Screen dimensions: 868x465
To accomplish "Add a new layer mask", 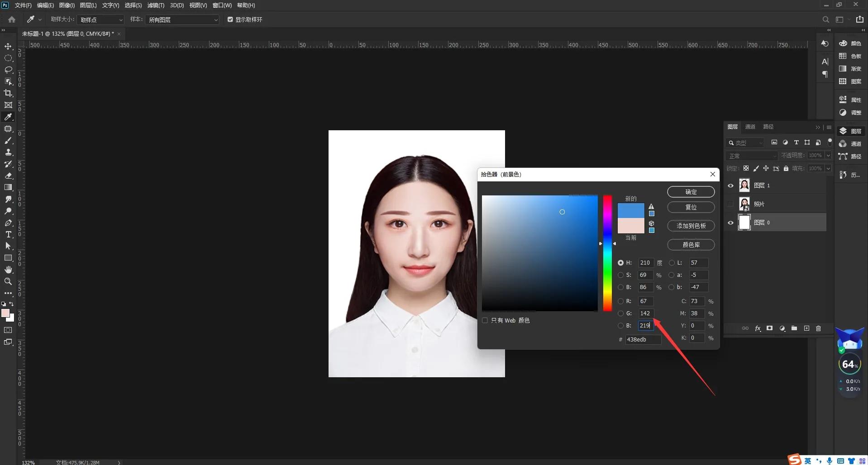I will (769, 328).
